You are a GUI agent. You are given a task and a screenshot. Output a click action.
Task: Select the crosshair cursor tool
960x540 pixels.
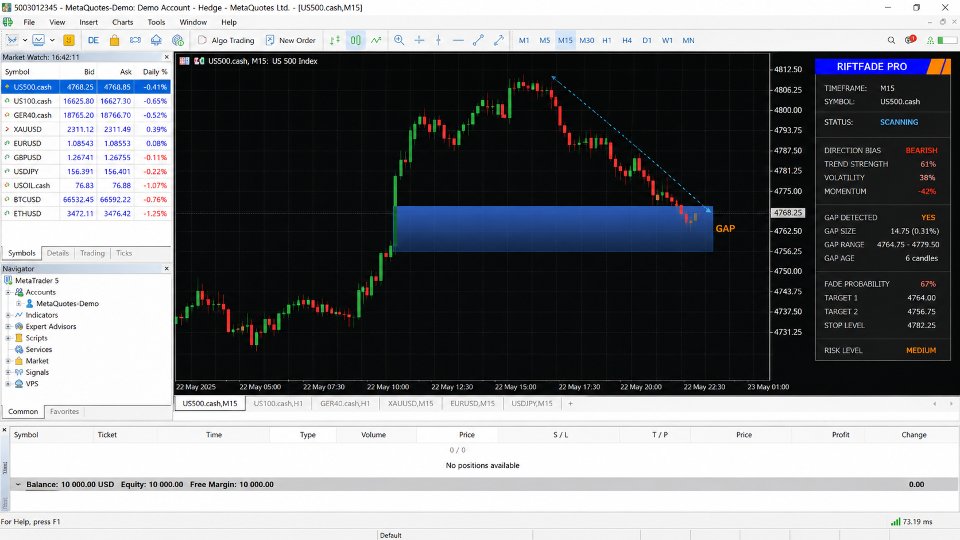click(x=419, y=40)
